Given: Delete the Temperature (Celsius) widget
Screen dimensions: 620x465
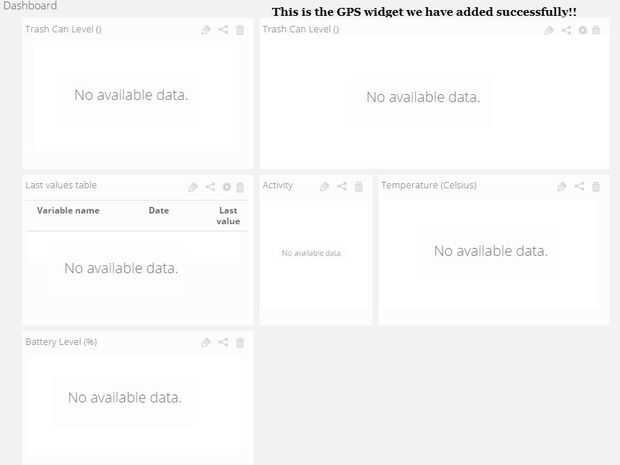Looking at the screenshot, I should (x=596, y=187).
